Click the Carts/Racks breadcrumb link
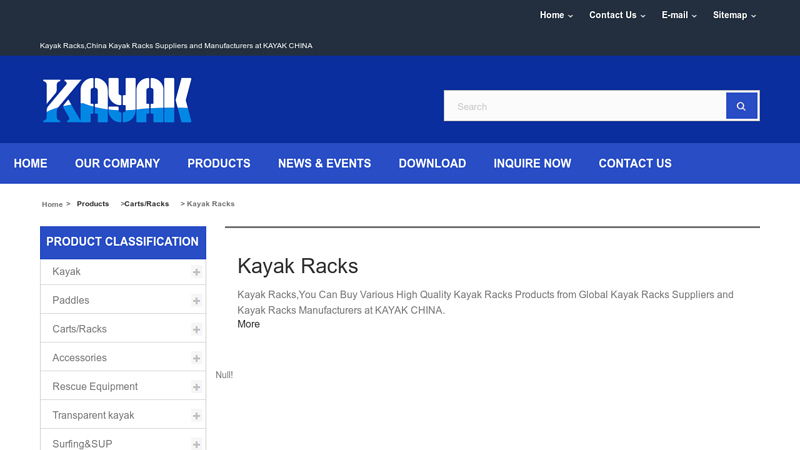 point(146,204)
